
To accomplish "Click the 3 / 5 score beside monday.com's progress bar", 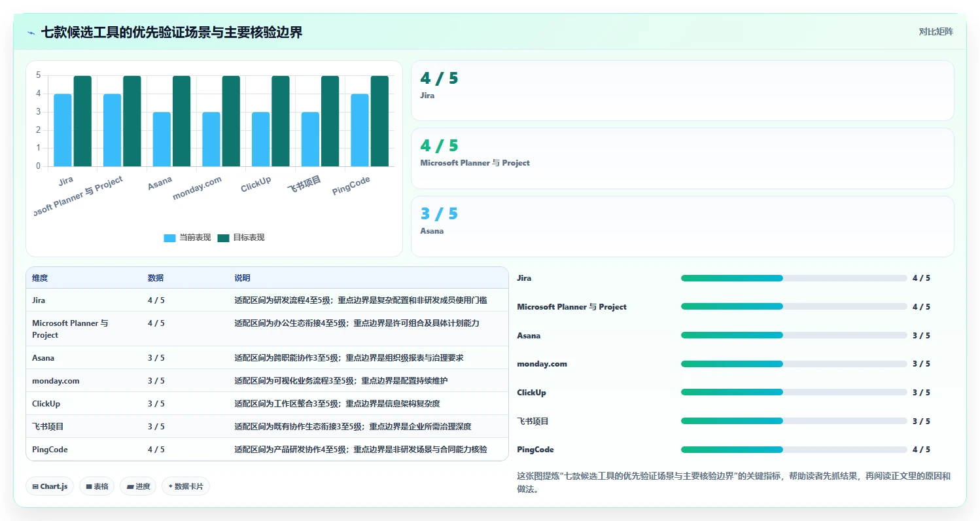I will coord(921,364).
